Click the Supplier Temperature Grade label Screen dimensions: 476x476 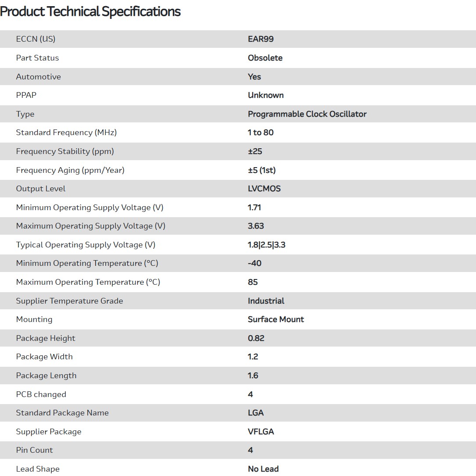tap(69, 301)
